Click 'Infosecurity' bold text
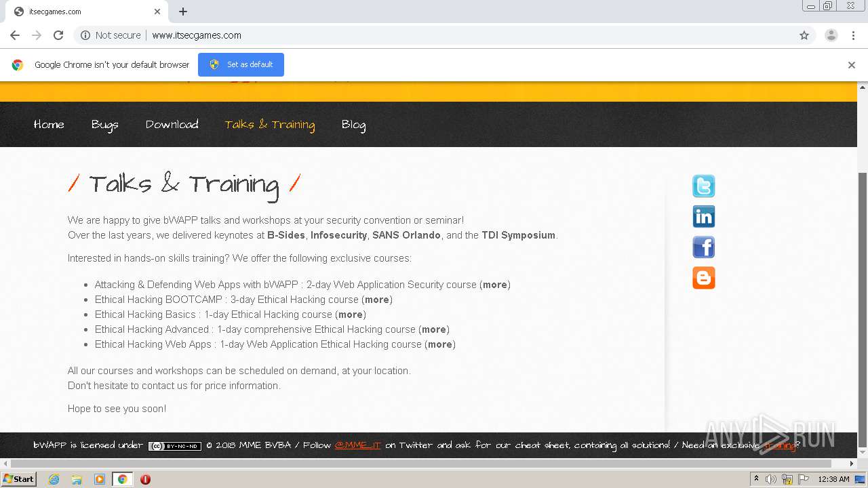868x488 pixels. click(x=338, y=235)
